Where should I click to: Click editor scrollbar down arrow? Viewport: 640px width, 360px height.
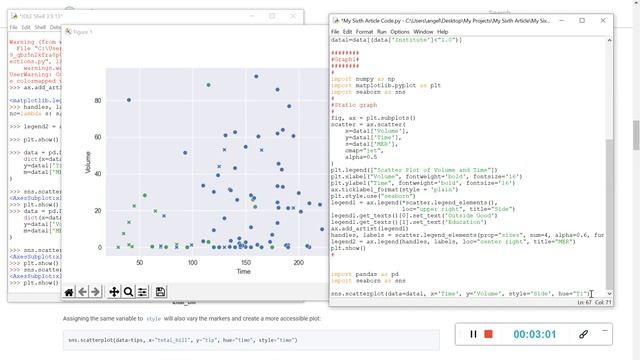(609, 293)
